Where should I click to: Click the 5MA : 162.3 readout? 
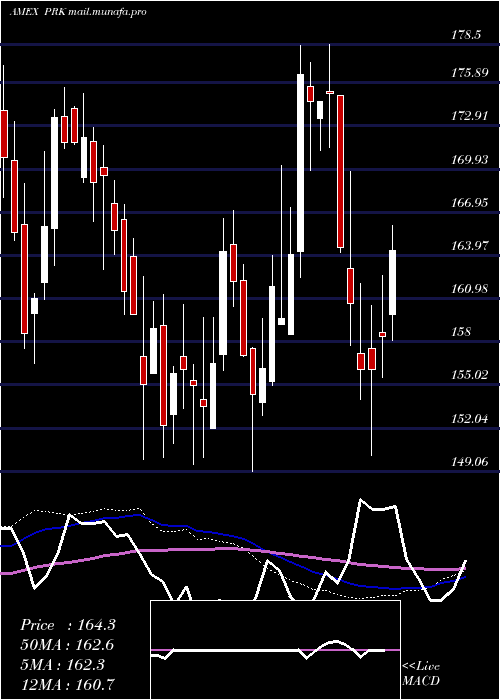point(62,664)
